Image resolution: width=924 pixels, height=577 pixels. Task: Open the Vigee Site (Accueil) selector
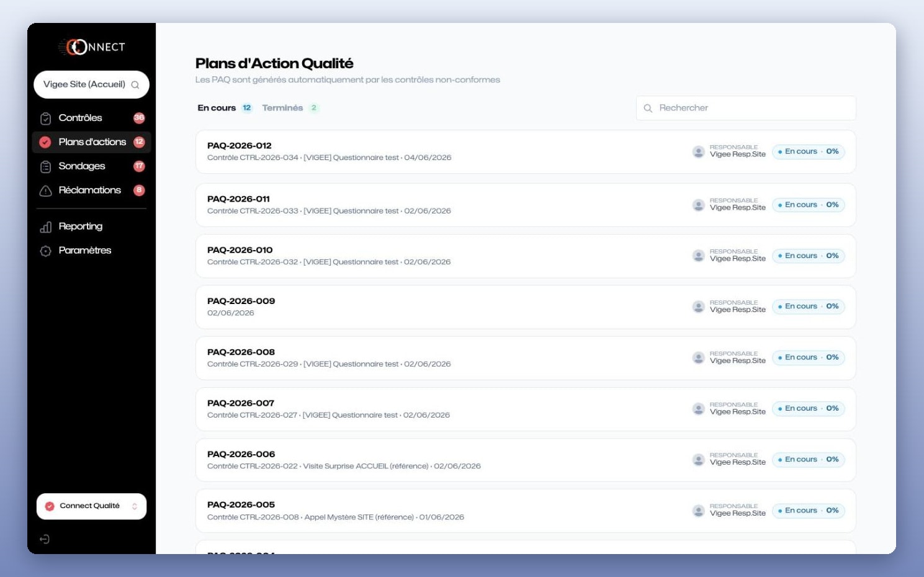coord(91,84)
